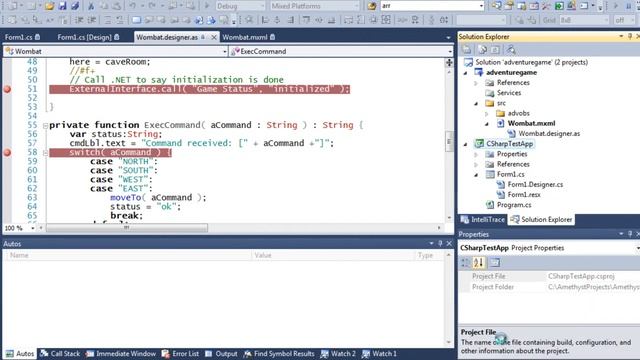Click the Break All pause icon
This screenshot has height=360, width=640.
[x=629, y=6]
